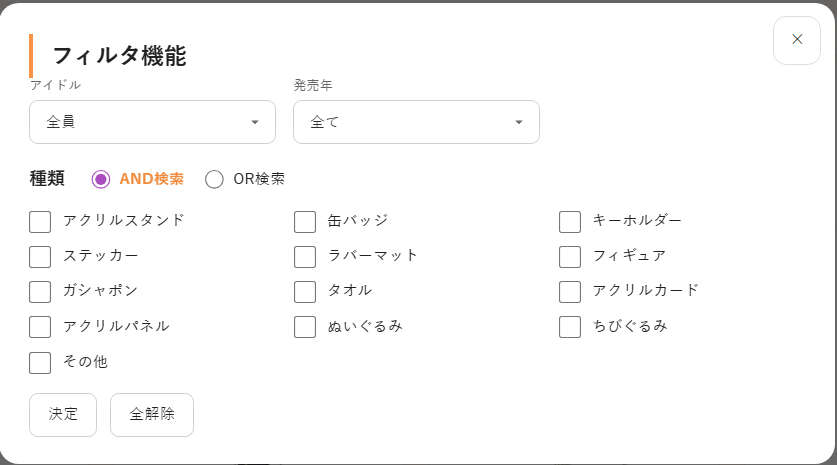Enable the 缶バッジ checkbox
The image size is (837, 465).
click(305, 221)
